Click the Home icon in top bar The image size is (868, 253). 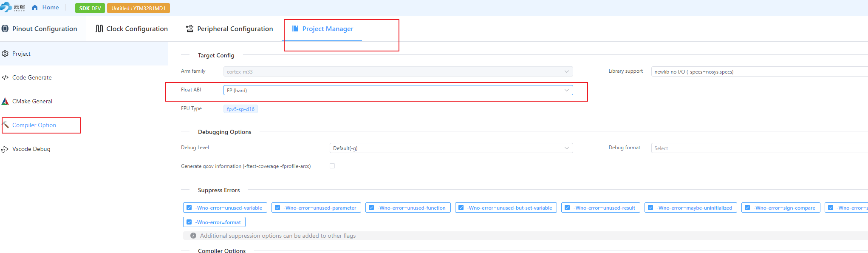pos(35,7)
